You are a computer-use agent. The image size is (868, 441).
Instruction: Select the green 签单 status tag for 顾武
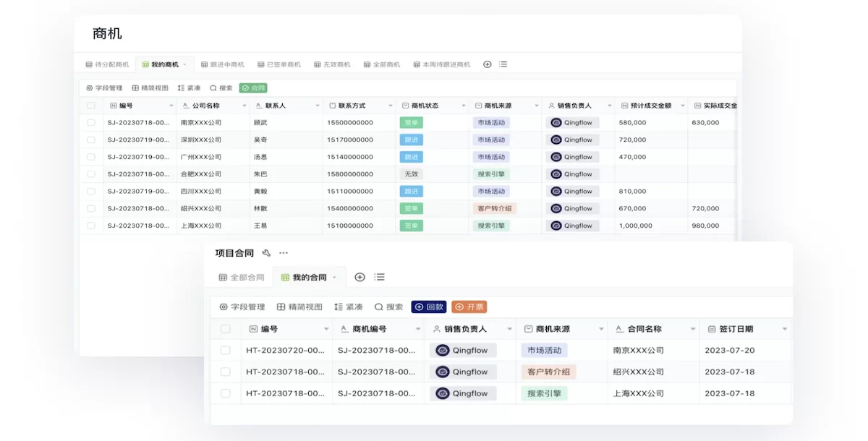tap(411, 122)
